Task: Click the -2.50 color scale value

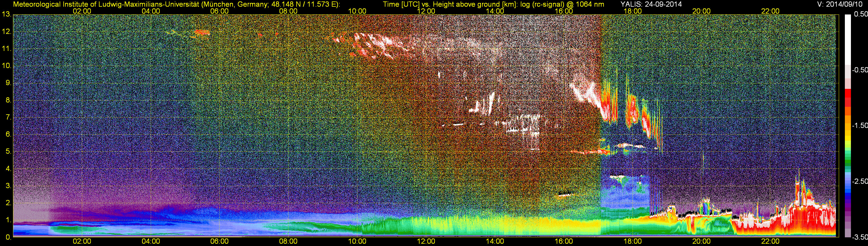Action: click(860, 181)
